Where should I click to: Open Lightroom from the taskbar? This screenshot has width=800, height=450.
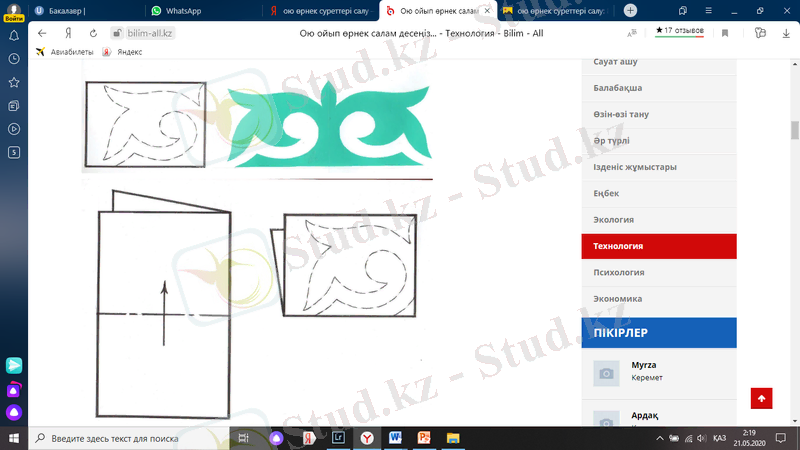338,438
